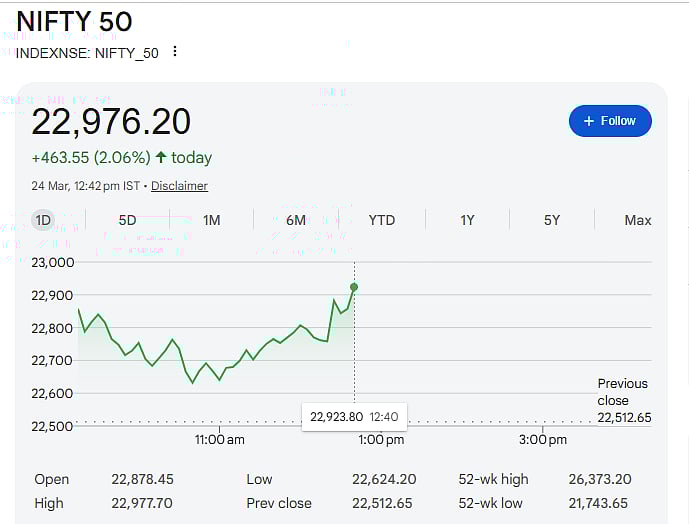View the 5Y chart range

click(552, 220)
